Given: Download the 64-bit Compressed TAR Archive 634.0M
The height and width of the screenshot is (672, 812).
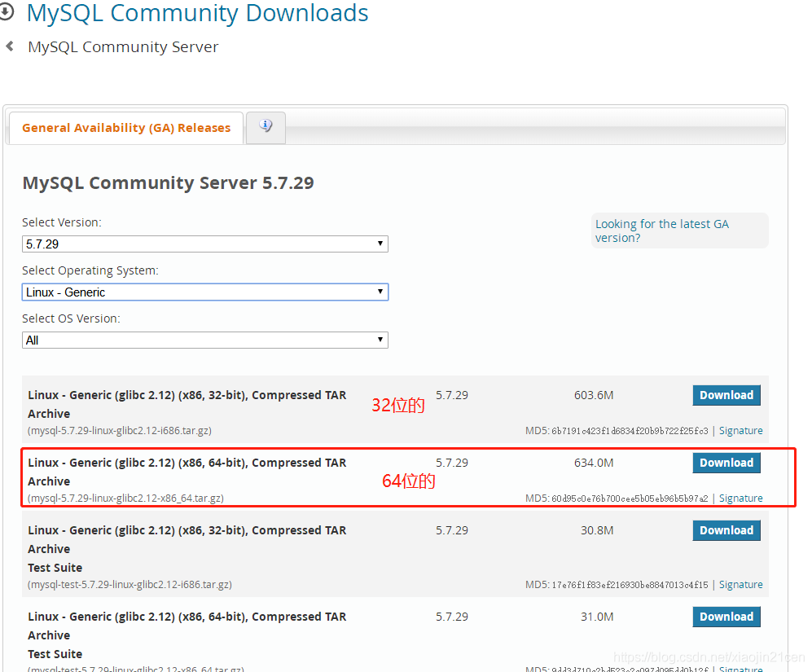Looking at the screenshot, I should [x=726, y=463].
